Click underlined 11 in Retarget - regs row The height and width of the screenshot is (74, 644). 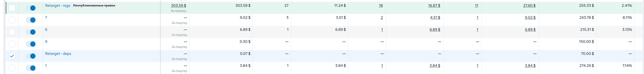(x=477, y=6)
